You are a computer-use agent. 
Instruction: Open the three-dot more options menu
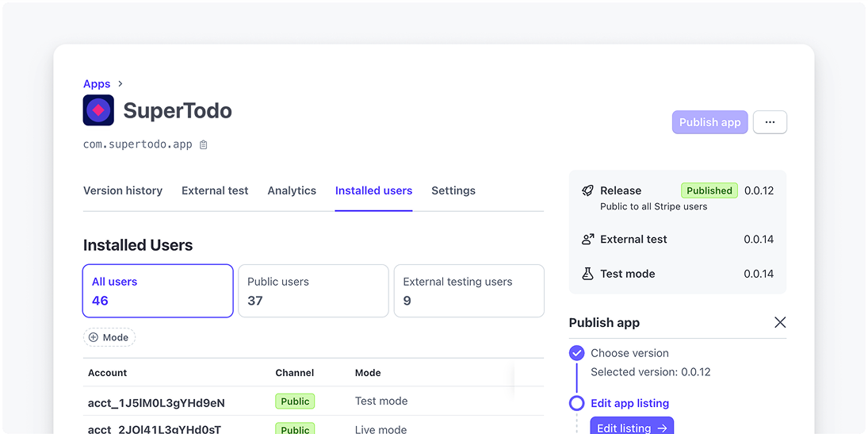tap(770, 122)
